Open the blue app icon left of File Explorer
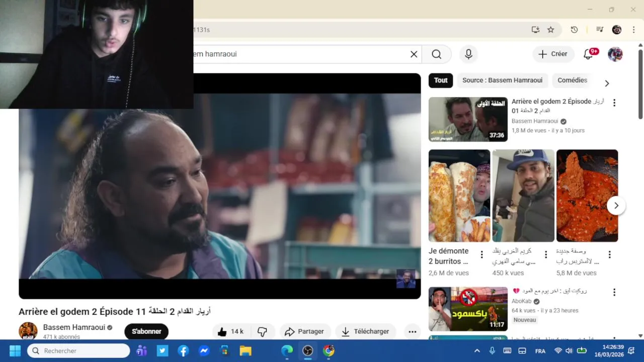The image size is (644, 362). pyautogui.click(x=224, y=350)
